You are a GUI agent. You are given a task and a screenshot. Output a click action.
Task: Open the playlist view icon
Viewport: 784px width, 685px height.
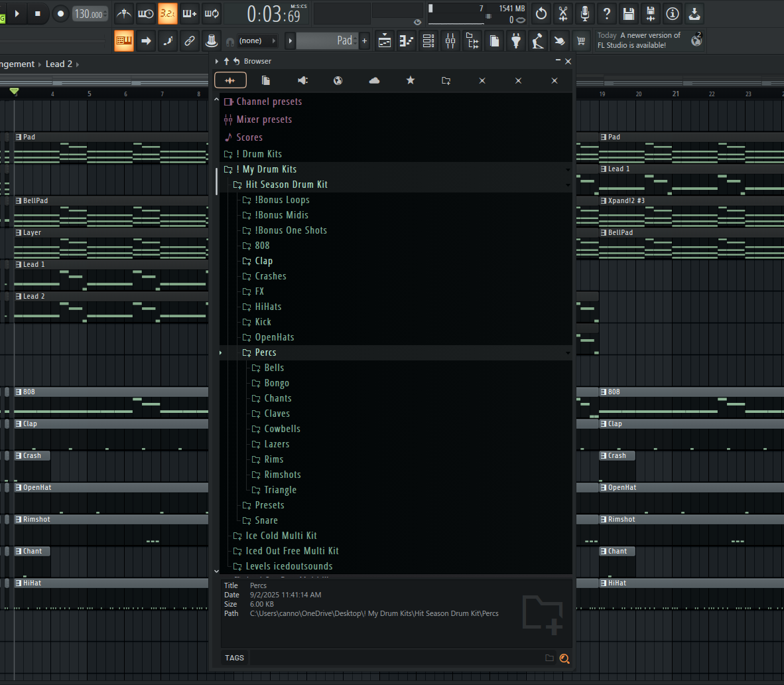click(385, 41)
